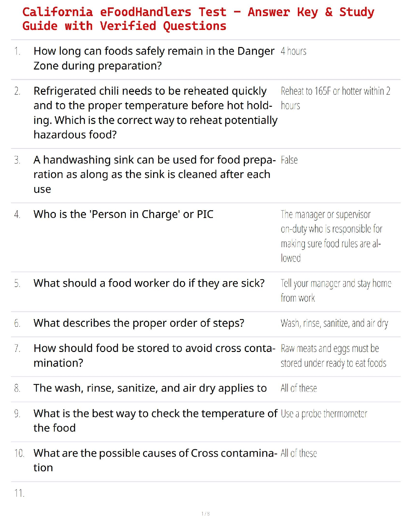Screen dimensions: 411x532
Task: Click the "All of these" answer for question 8
Action: (x=299, y=388)
